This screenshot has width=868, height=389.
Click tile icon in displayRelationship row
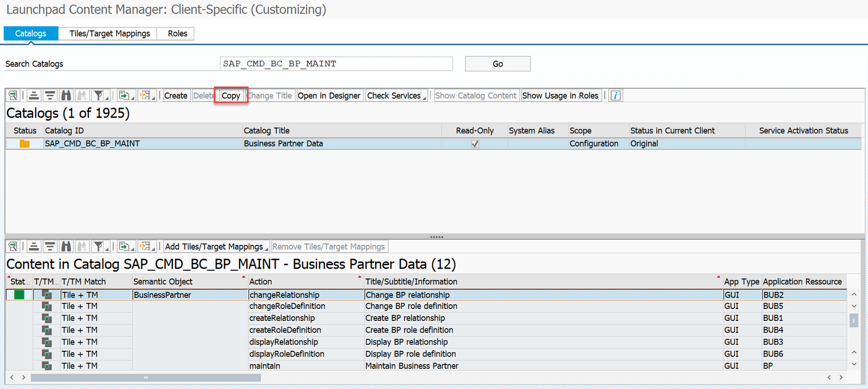[47, 342]
